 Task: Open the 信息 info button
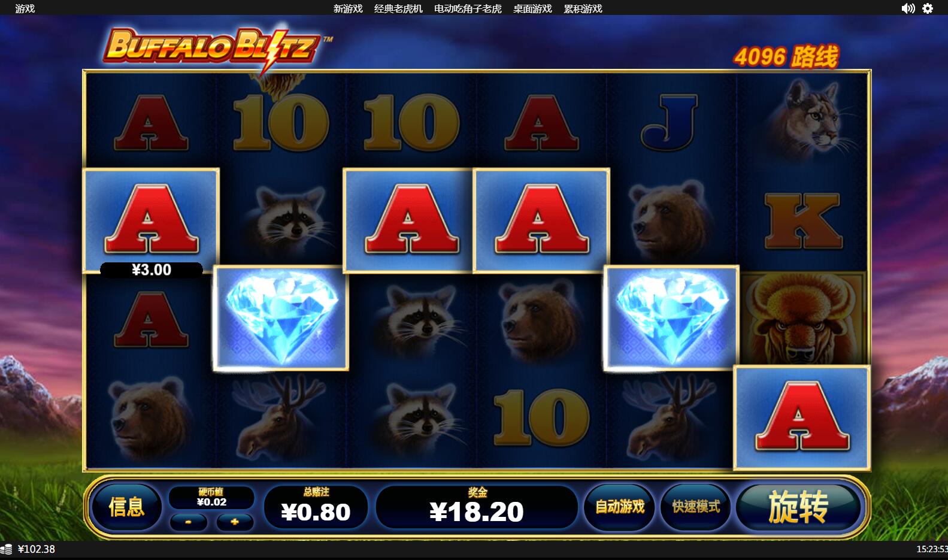pyautogui.click(x=126, y=507)
